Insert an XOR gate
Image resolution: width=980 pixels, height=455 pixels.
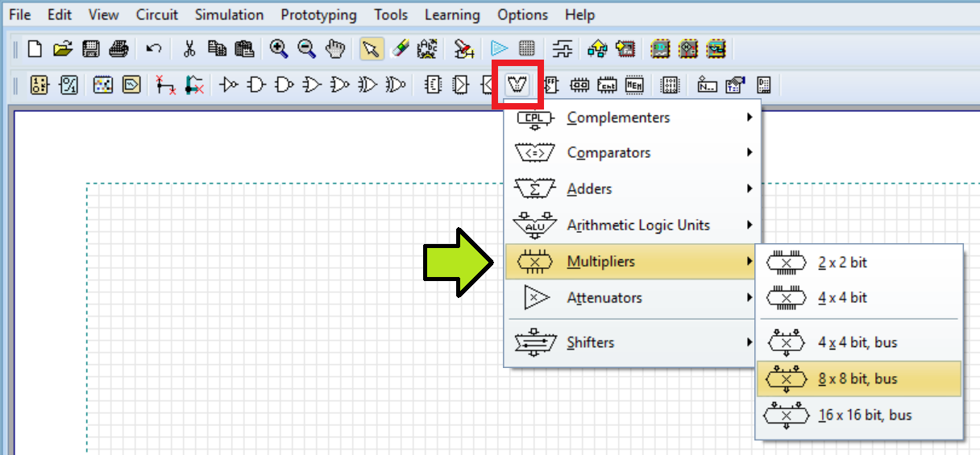click(367, 84)
